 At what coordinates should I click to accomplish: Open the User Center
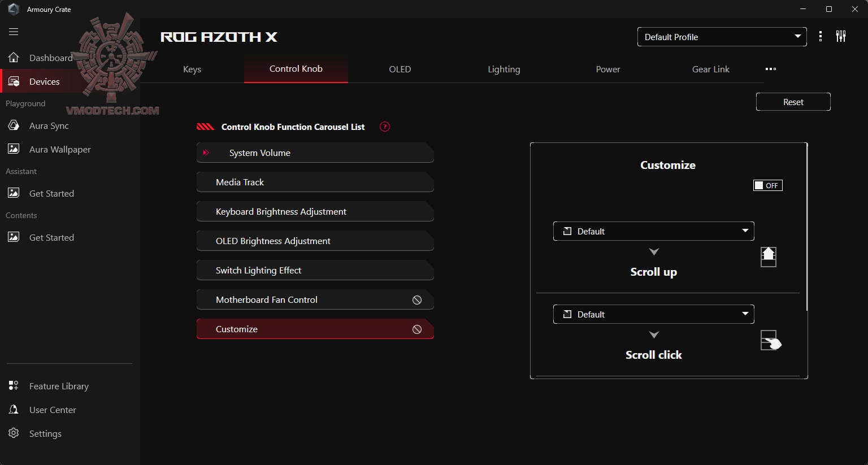(x=53, y=410)
